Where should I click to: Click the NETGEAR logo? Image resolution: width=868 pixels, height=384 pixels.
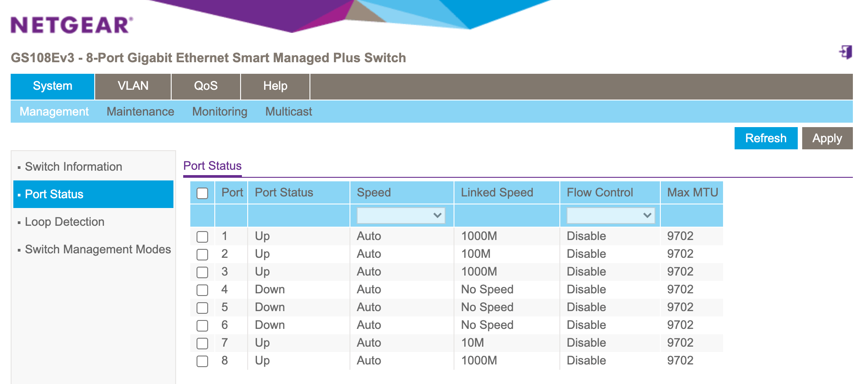tap(69, 25)
